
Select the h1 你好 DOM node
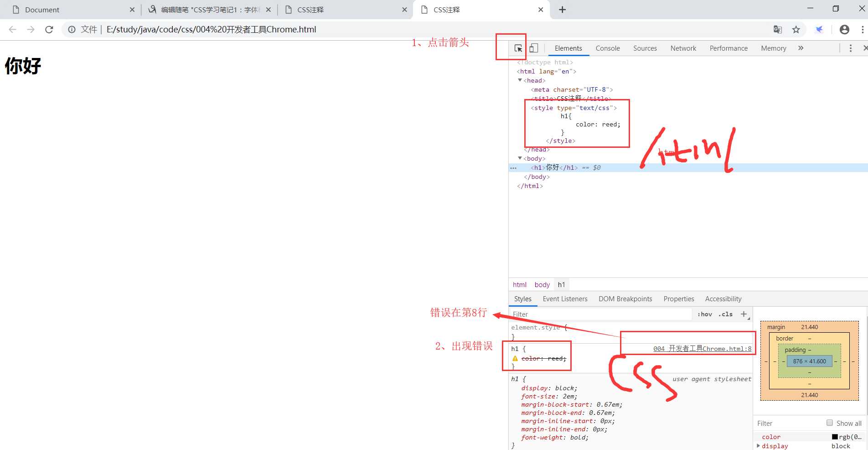point(554,167)
